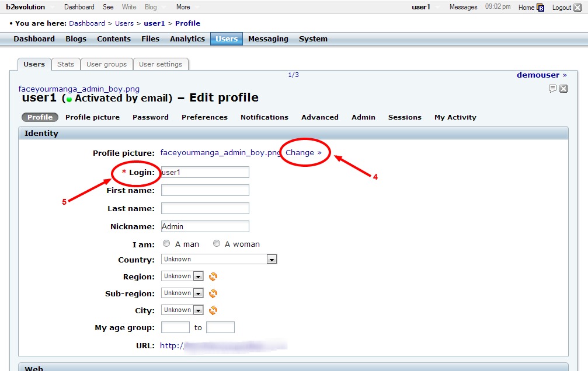The width and height of the screenshot is (588, 371).
Task: Select the Users sub-tab
Action: pyautogui.click(x=34, y=64)
